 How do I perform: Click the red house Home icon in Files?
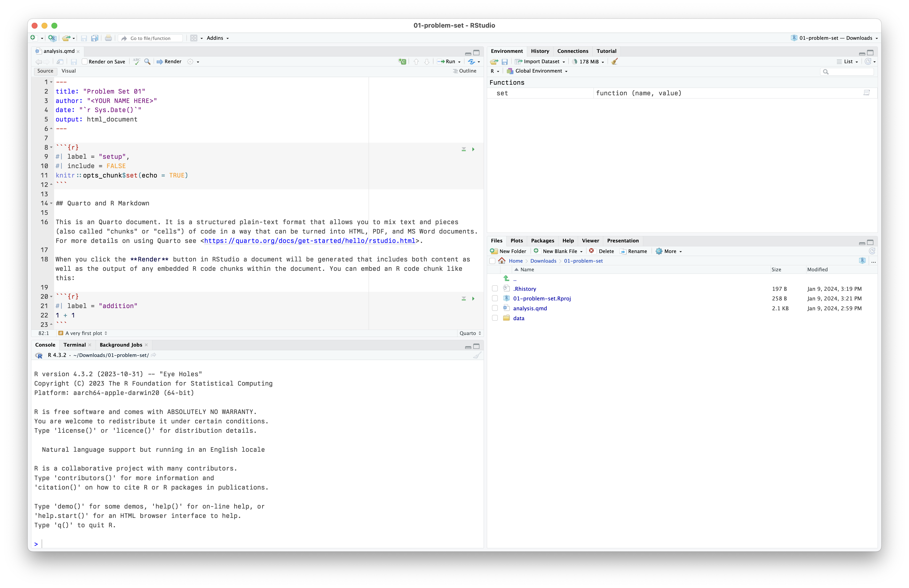pos(502,261)
